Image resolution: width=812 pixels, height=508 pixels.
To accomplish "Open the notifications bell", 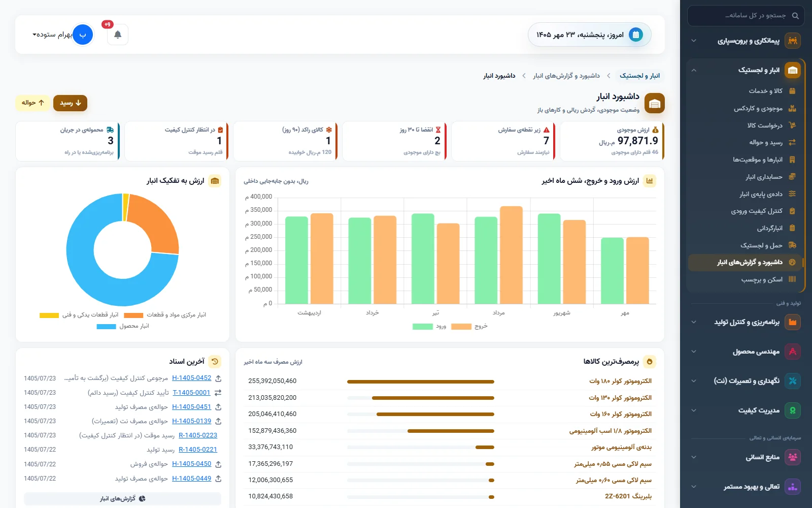I will pos(118,35).
